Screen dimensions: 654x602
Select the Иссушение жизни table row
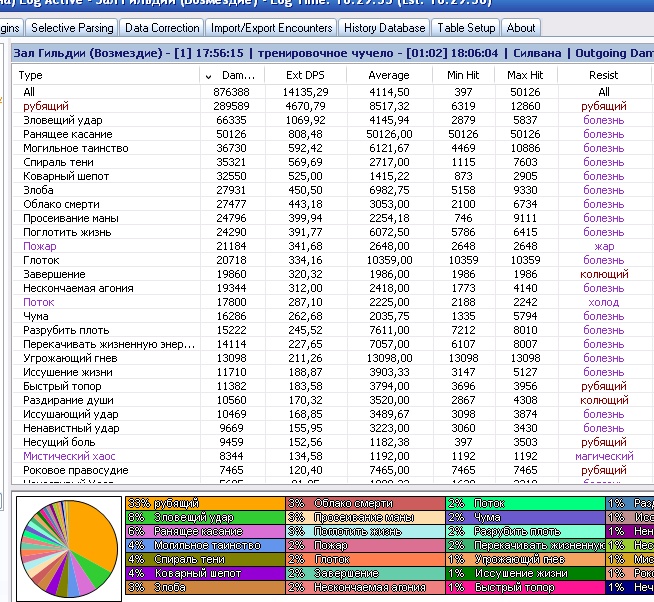[x=332, y=372]
